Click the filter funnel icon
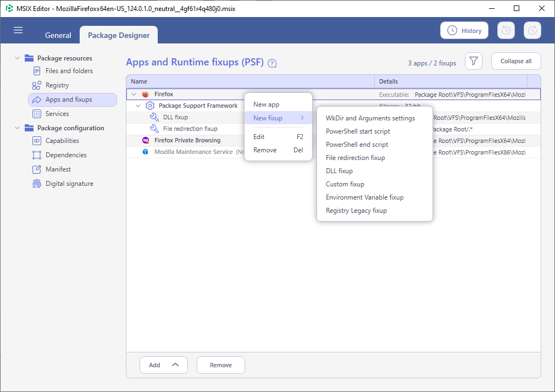The width and height of the screenshot is (555, 392). [474, 61]
